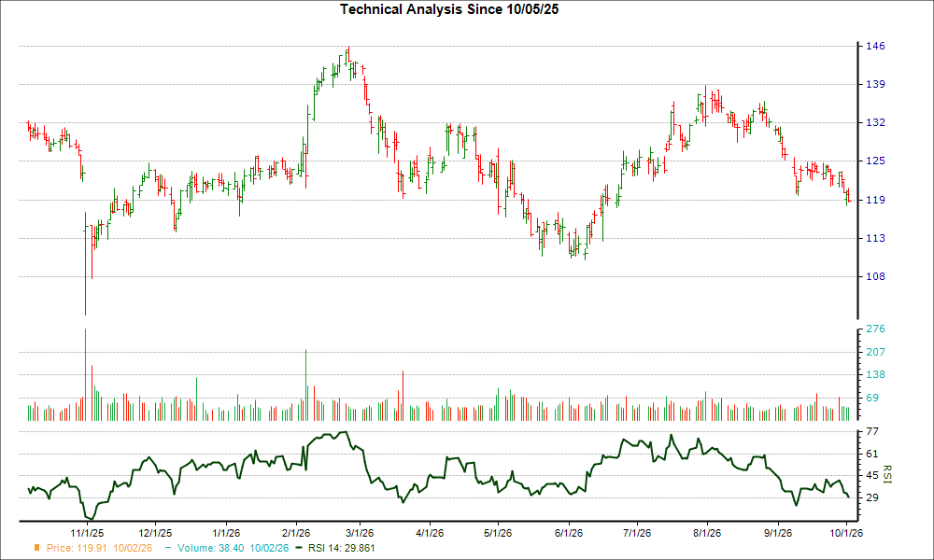The image size is (934, 560).
Task: Click the 5/1/26 date label
Action: (x=498, y=533)
